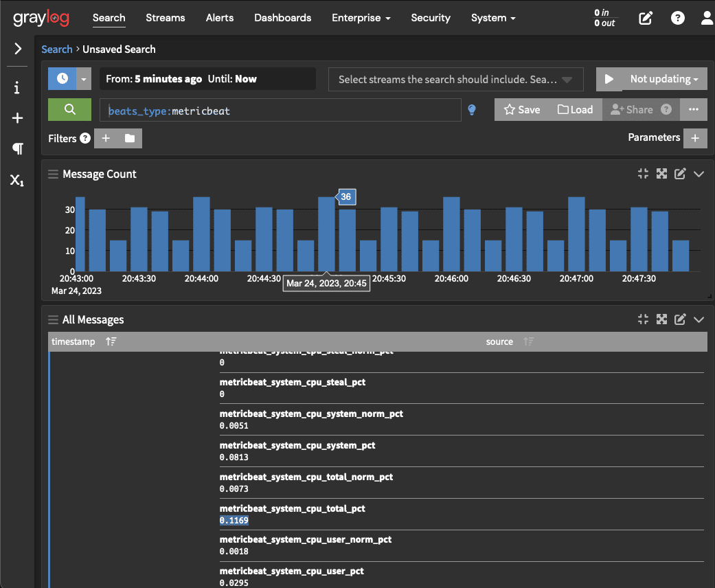Click the query lightbulb help icon
The height and width of the screenshot is (588, 715).
click(472, 110)
